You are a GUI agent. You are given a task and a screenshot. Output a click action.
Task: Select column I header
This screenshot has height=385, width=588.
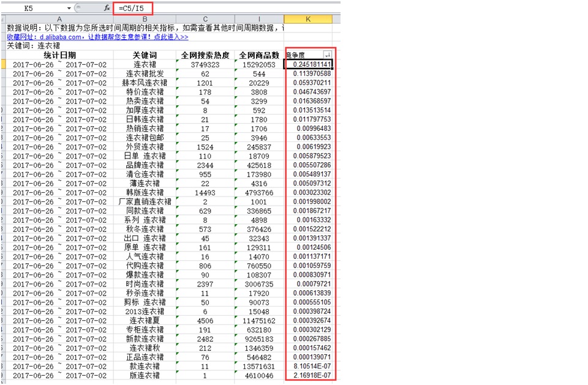(x=259, y=19)
